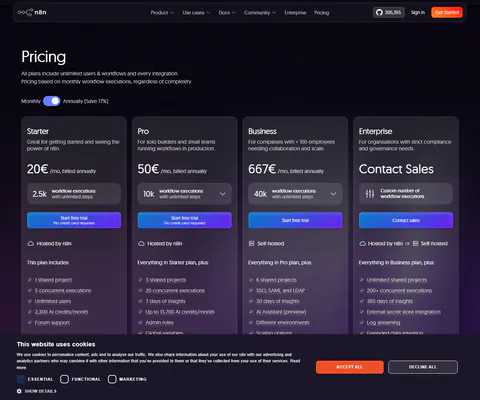Click the checkmark beside Admin roles
Viewport: 480px width, 400px height.
(140, 323)
